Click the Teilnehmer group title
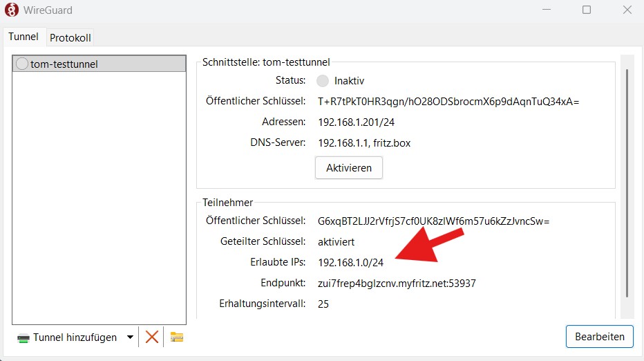Viewport: 644px width, 361px height. tap(227, 203)
